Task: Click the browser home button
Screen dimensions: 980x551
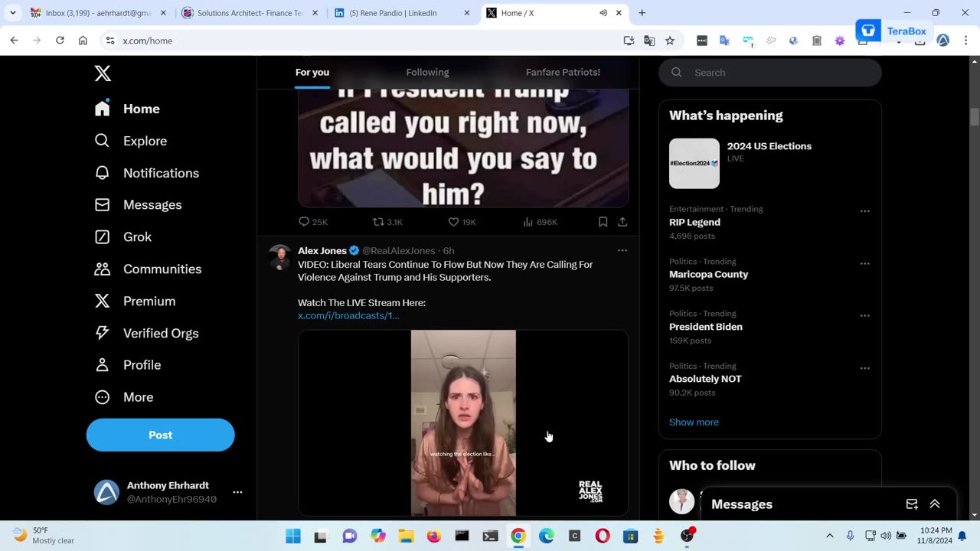Action: [x=83, y=41]
